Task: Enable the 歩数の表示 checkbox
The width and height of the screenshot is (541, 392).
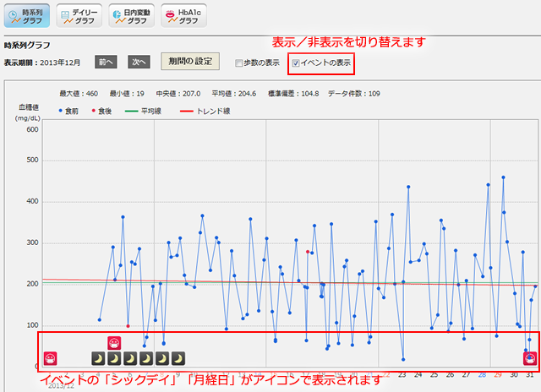Action: pos(238,63)
